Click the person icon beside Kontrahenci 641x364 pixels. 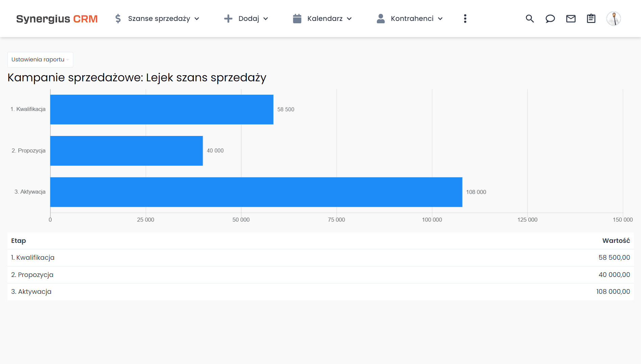click(381, 19)
